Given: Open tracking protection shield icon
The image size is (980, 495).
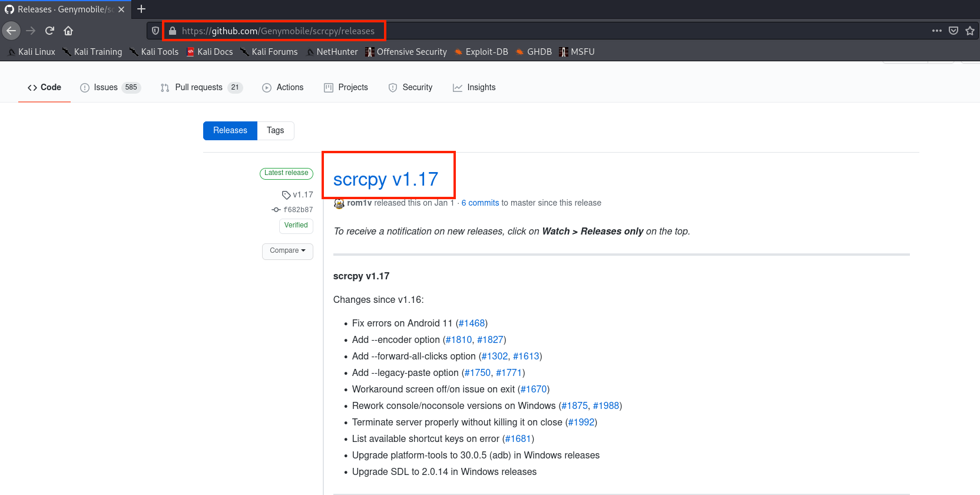Looking at the screenshot, I should pos(155,31).
